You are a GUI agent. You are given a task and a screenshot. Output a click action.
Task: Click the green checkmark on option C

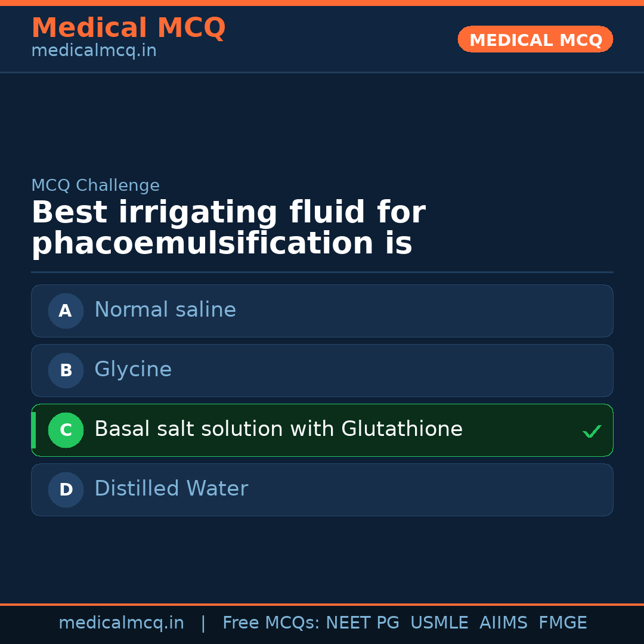592,431
